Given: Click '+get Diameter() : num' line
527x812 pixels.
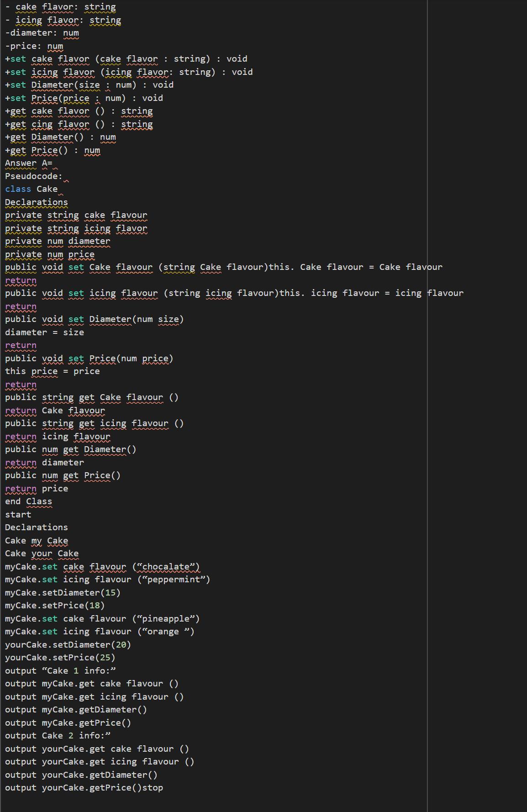Looking at the screenshot, I should point(60,137).
